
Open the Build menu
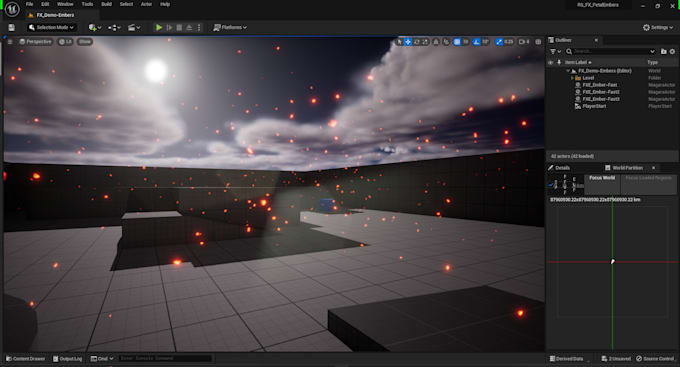click(x=106, y=4)
